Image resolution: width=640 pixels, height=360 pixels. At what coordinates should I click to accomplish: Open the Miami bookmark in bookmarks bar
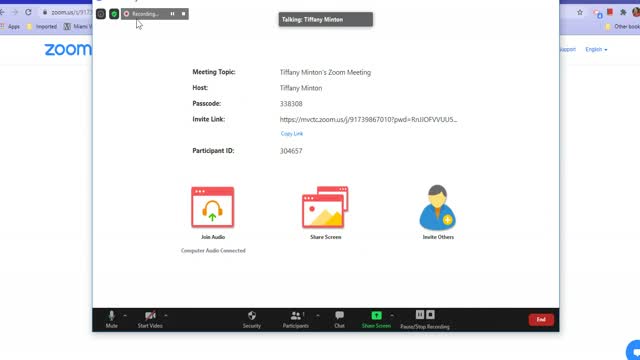coord(78,27)
